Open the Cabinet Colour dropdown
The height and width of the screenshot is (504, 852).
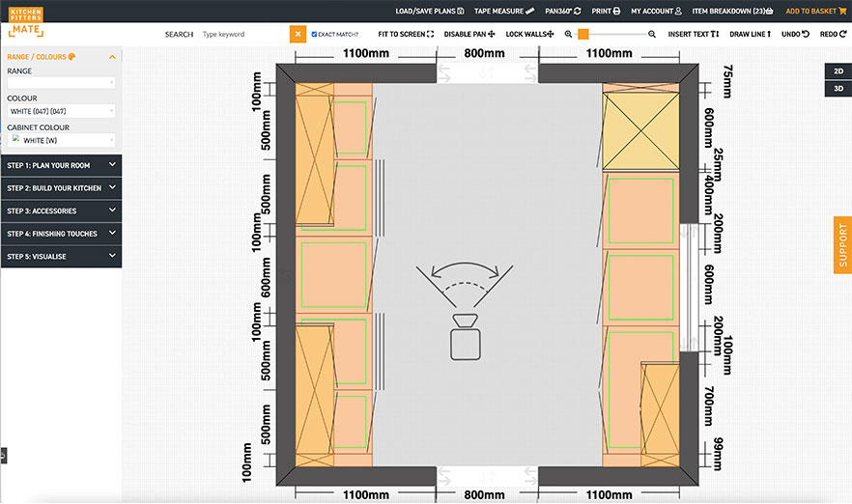click(61, 140)
